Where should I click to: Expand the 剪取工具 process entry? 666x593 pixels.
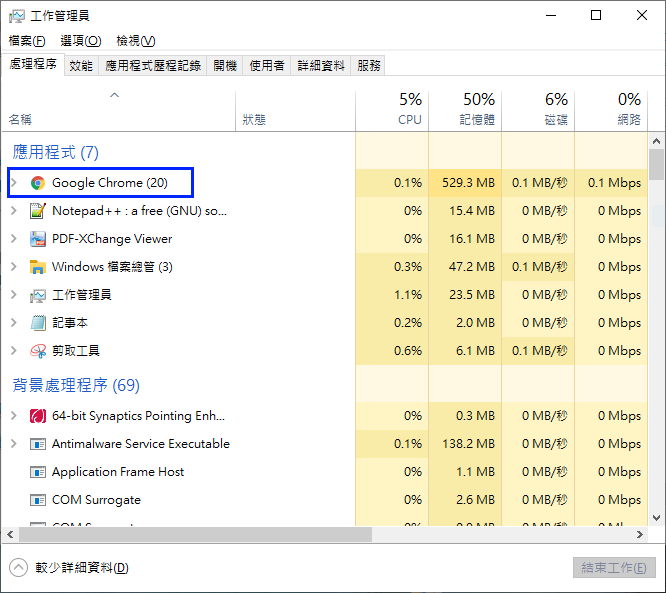[x=14, y=351]
